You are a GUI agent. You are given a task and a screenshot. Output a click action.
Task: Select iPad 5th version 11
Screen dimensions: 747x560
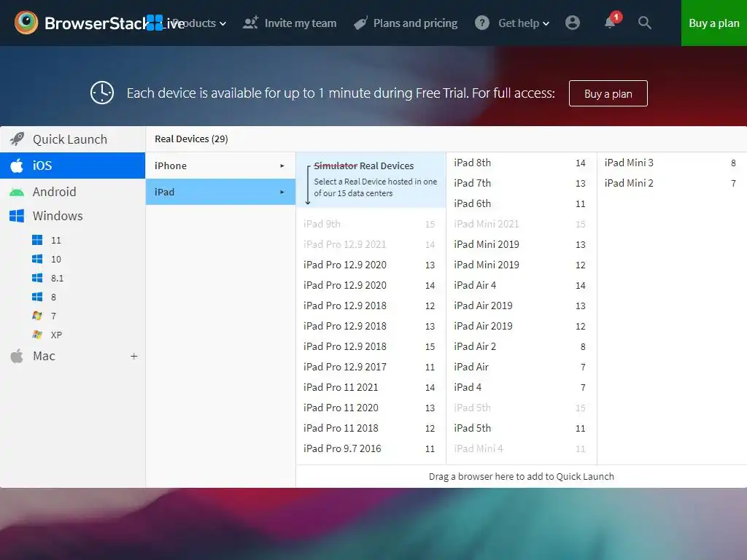[519, 429]
